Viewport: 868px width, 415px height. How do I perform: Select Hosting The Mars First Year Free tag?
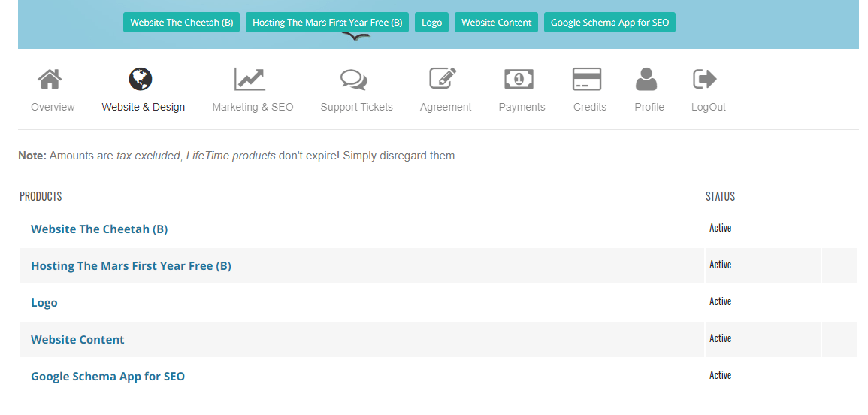327,23
